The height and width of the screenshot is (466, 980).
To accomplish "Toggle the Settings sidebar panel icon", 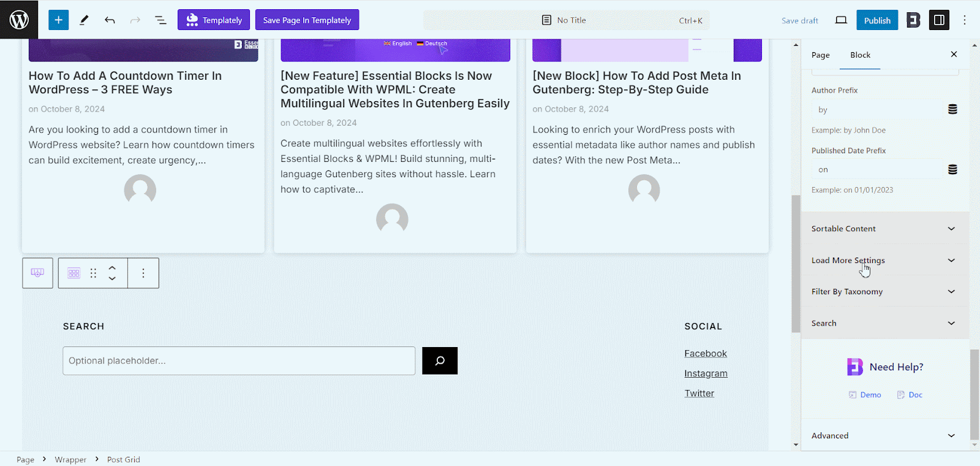I will click(939, 20).
